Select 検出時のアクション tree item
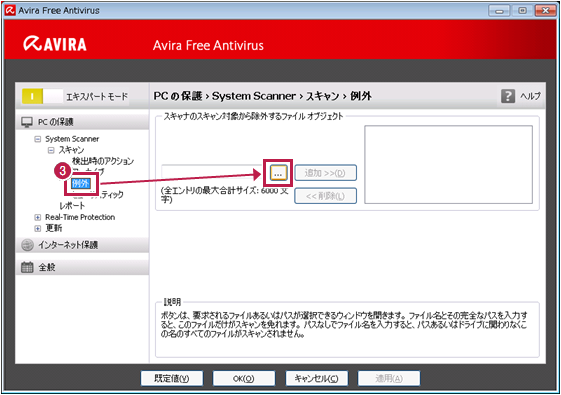This screenshot has height=395, width=561. click(103, 161)
